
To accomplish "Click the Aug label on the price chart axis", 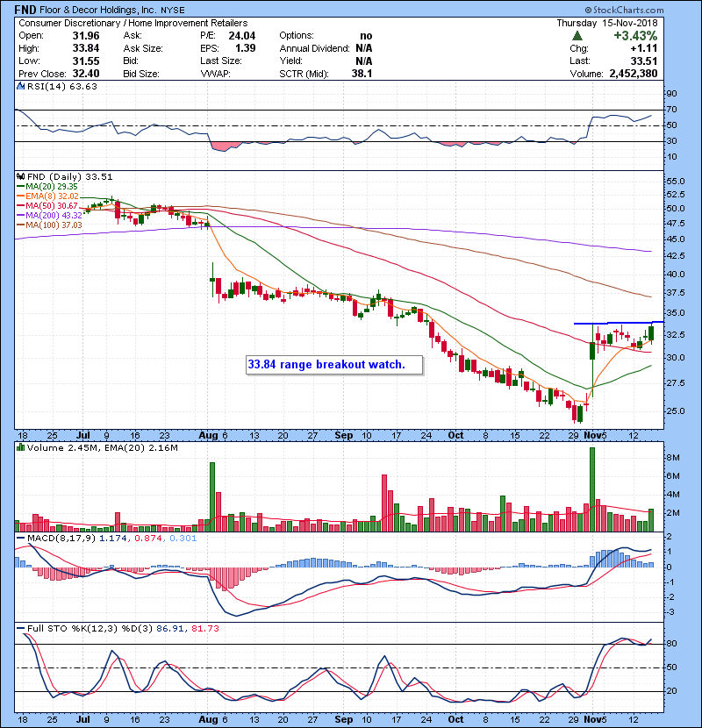I will click(x=208, y=436).
